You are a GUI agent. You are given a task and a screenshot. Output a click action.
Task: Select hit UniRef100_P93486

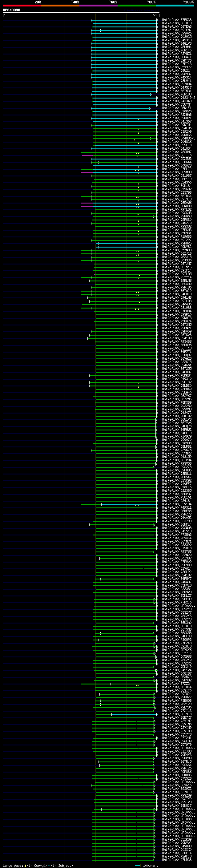tap(176, 342)
